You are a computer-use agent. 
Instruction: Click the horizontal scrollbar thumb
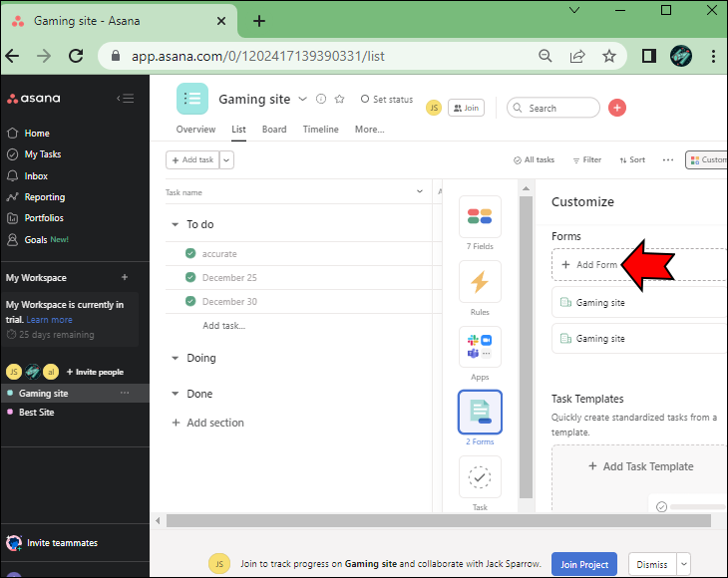pos(438,520)
